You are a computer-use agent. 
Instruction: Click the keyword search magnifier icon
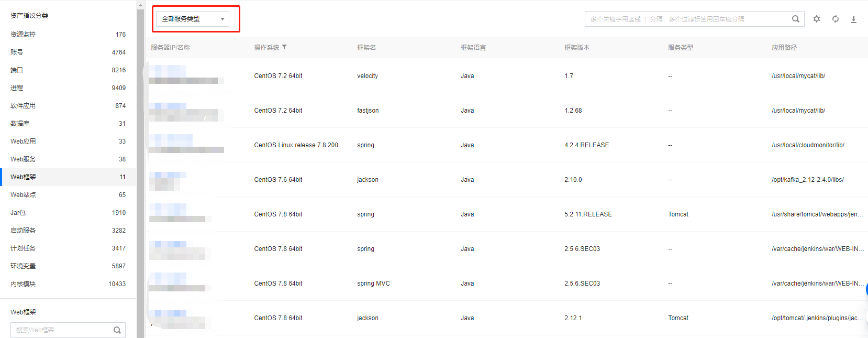coord(795,19)
